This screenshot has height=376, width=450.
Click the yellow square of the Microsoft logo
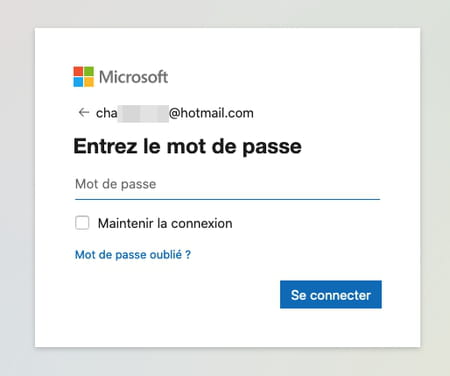[89, 82]
